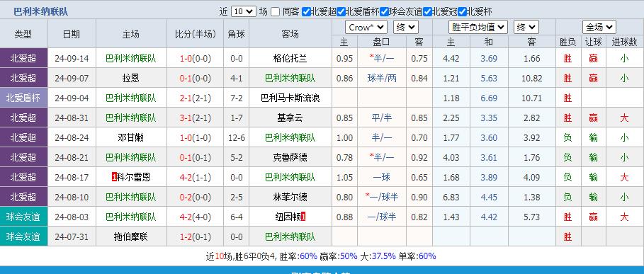Open the 全场 dropdown

click(x=599, y=28)
